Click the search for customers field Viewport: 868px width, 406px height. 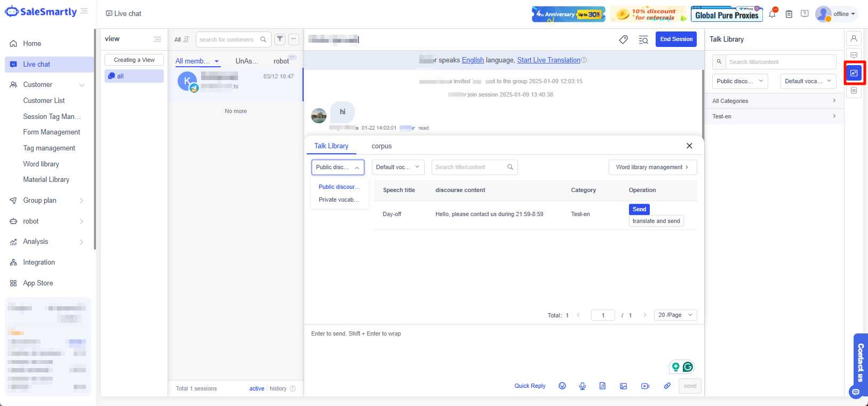click(228, 39)
